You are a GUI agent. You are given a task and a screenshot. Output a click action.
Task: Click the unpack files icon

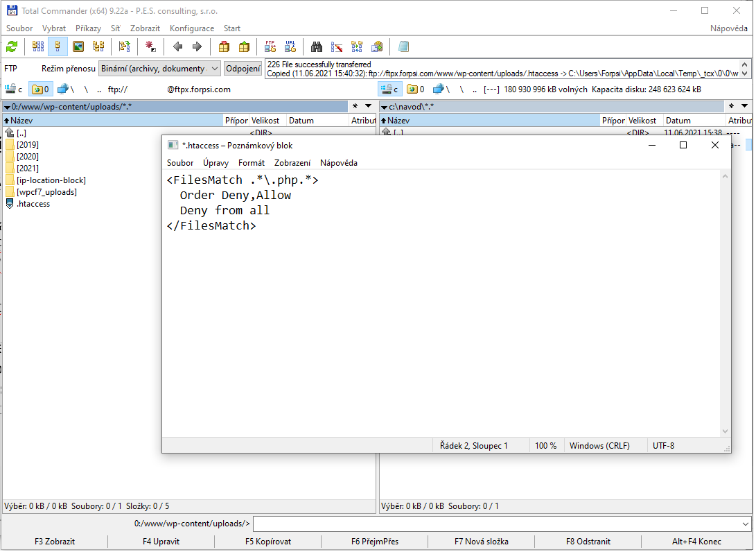pos(244,46)
